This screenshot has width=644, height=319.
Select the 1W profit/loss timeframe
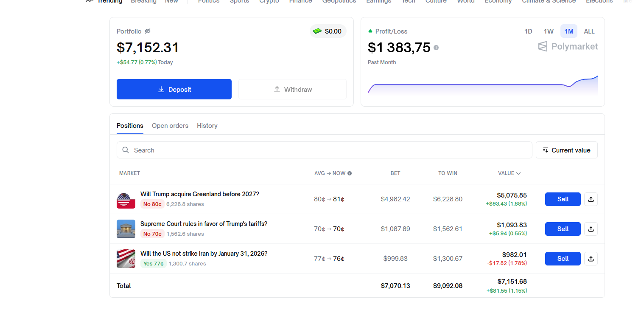click(x=549, y=31)
